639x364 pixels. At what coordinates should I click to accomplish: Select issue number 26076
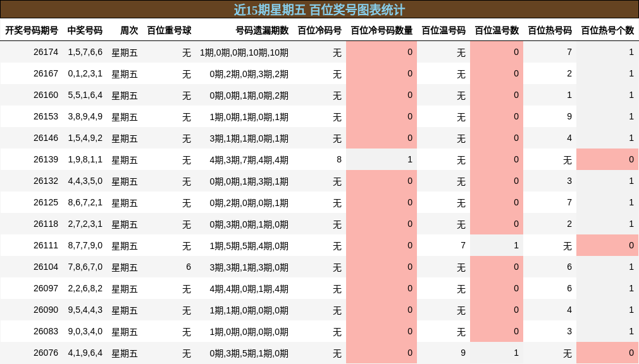46,353
